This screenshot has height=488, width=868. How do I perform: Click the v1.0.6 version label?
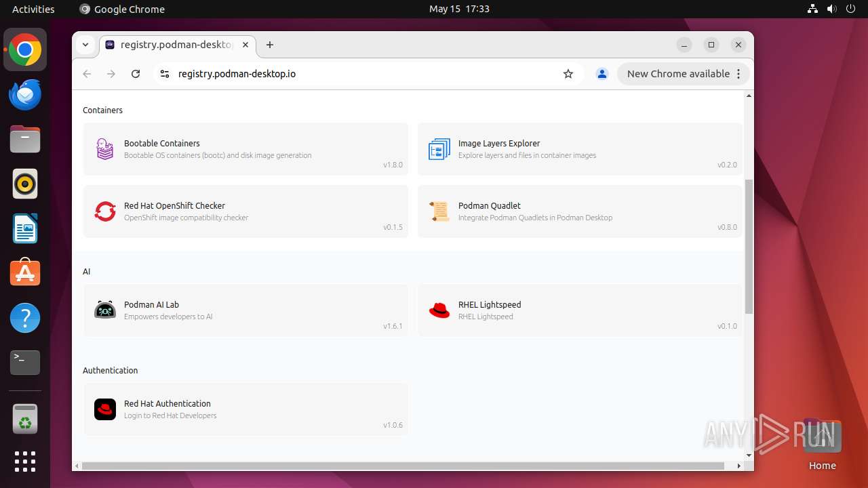[x=393, y=425]
